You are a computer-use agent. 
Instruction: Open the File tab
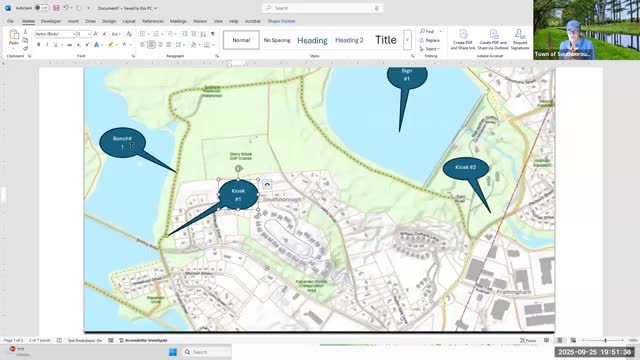click(x=10, y=21)
